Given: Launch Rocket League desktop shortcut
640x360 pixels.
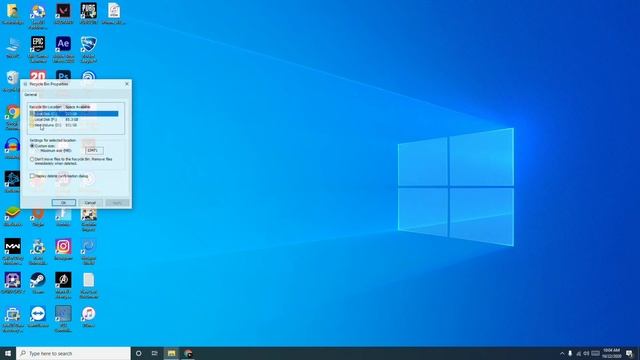Looking at the screenshot, I should (89, 48).
